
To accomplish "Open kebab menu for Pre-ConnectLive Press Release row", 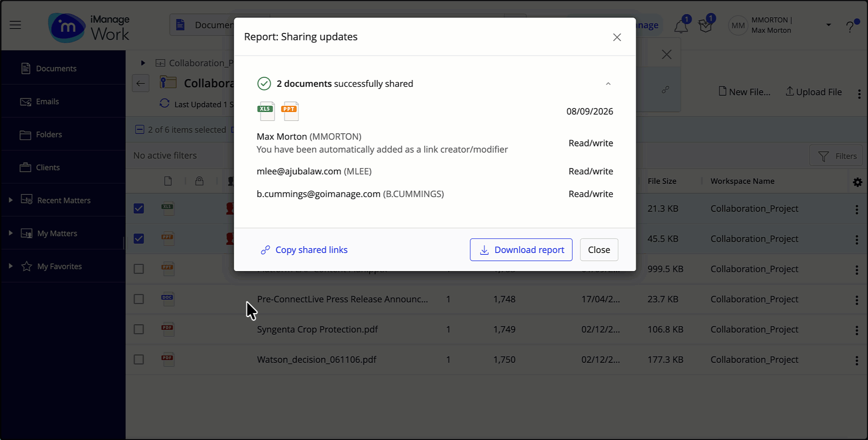I will click(857, 300).
